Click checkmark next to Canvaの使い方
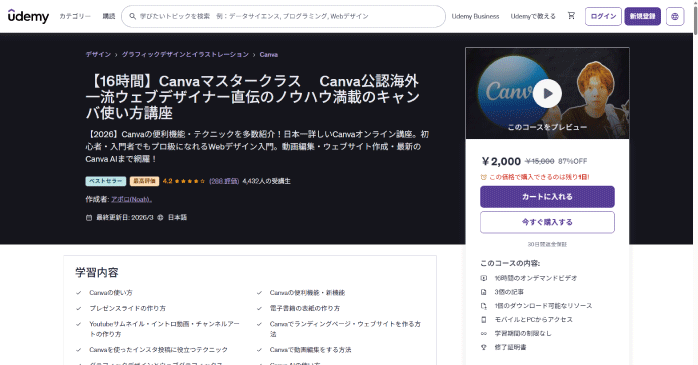This screenshot has width=698, height=365. click(x=79, y=292)
